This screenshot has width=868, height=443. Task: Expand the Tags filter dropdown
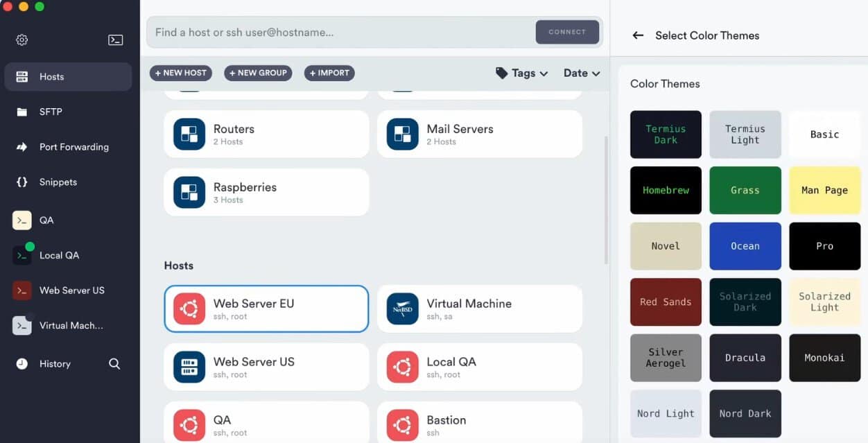point(522,73)
